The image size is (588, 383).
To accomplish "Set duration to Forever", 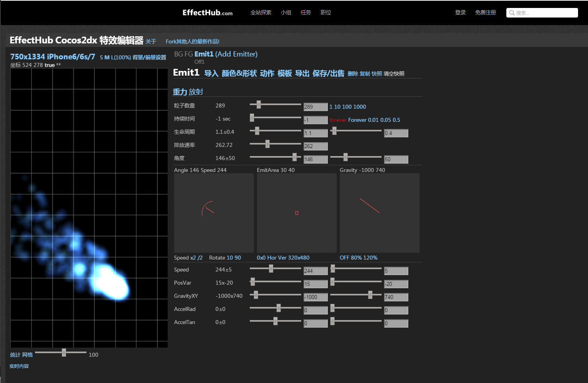I will [x=357, y=120].
